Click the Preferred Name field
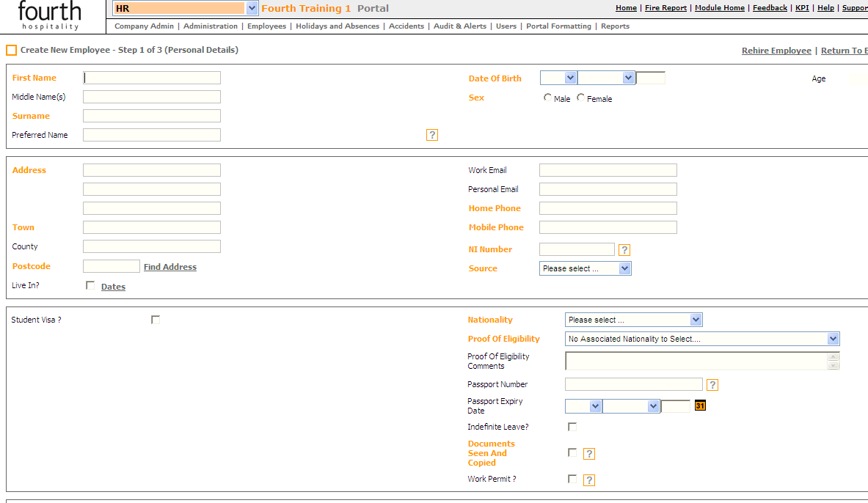 [x=152, y=135]
